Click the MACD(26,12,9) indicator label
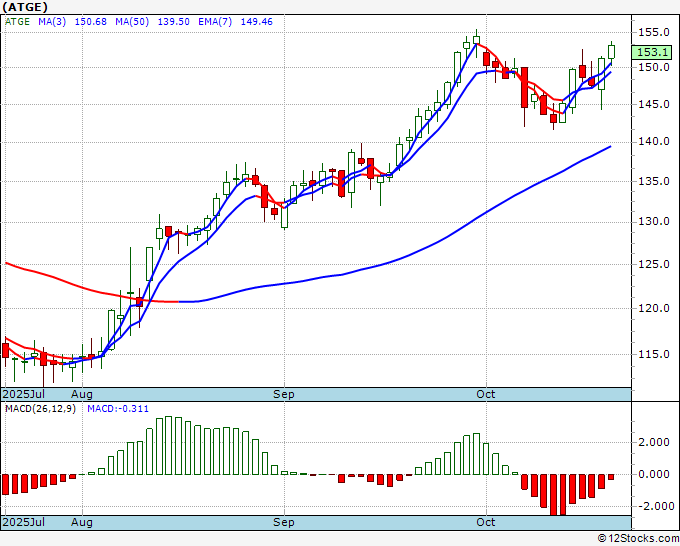 click(x=40, y=409)
